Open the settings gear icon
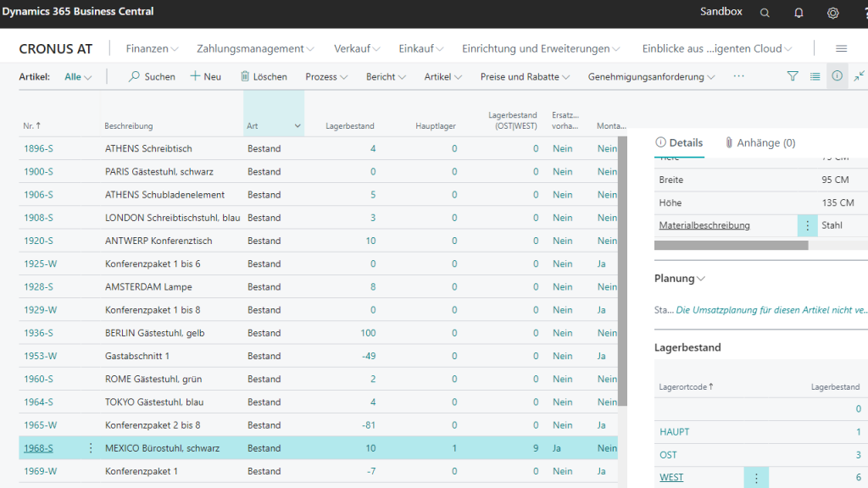This screenshot has height=488, width=868. point(832,13)
